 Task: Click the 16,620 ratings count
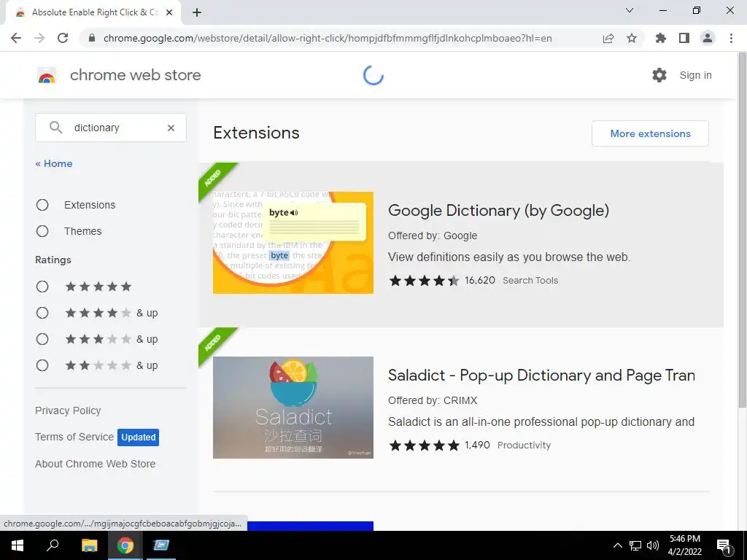(x=480, y=280)
